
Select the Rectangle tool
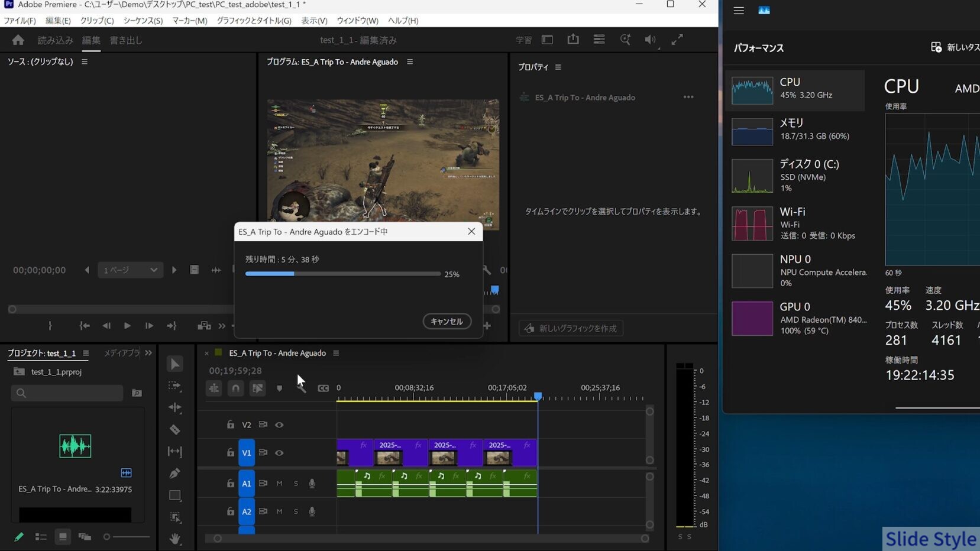pyautogui.click(x=174, y=495)
